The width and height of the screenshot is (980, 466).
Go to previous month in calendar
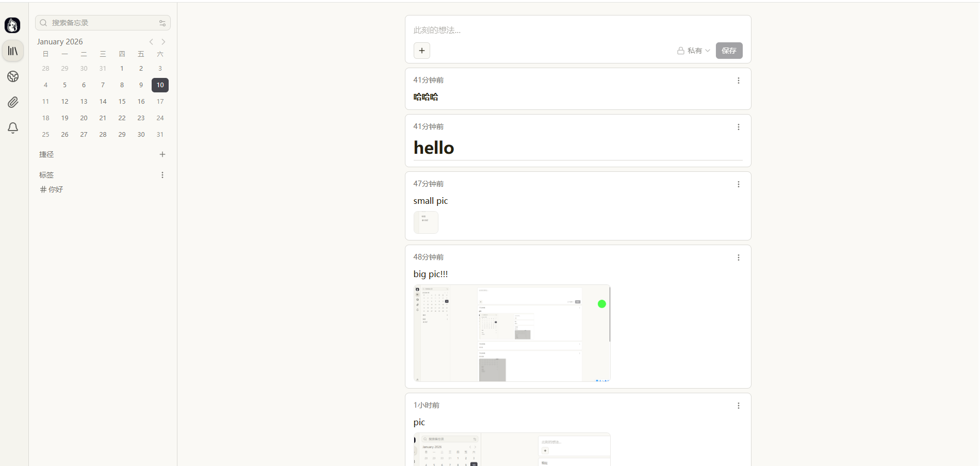[x=151, y=42]
